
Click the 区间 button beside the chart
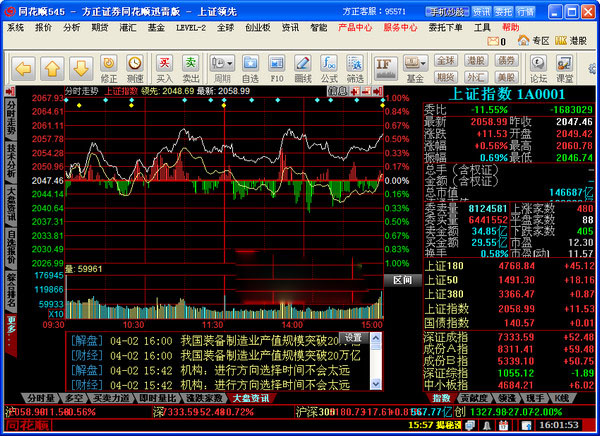tap(403, 280)
